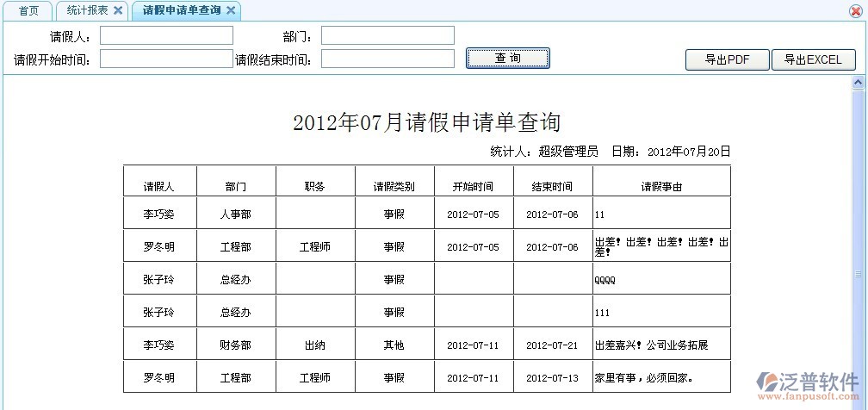Click the 请假事由 column header
This screenshot has height=410, width=868.
pos(661,187)
